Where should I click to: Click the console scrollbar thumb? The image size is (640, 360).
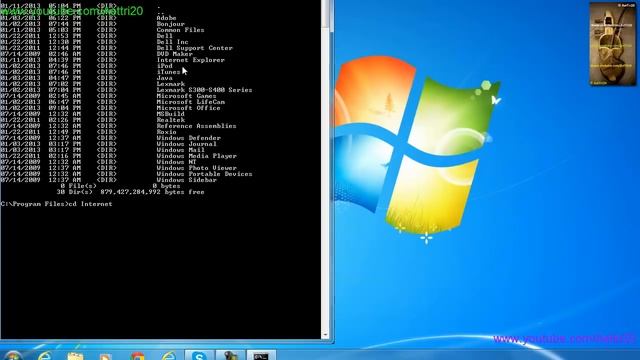325,14
